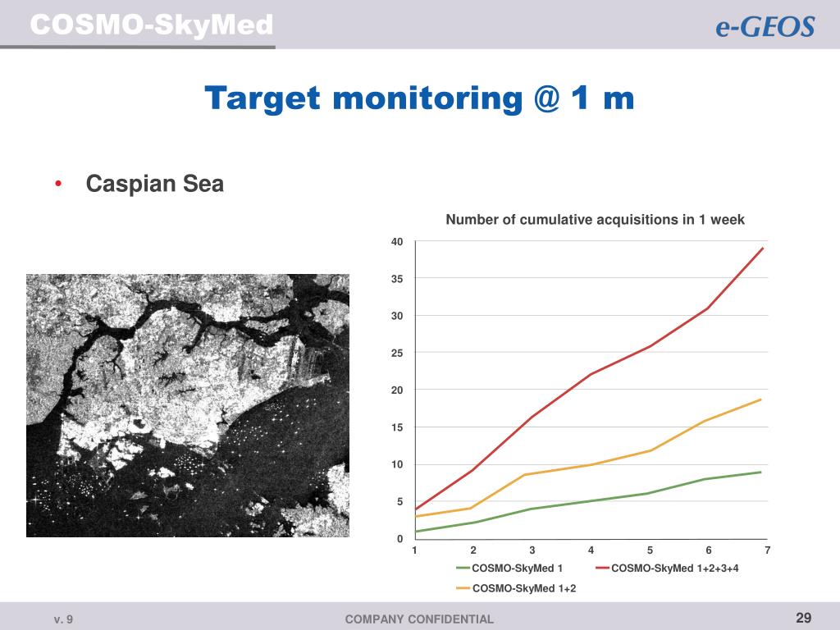
Task: Click x-axis label 6
Action: point(709,550)
